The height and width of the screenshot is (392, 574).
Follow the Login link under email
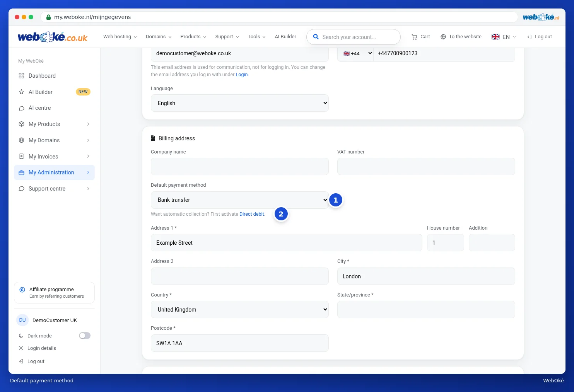[242, 75]
